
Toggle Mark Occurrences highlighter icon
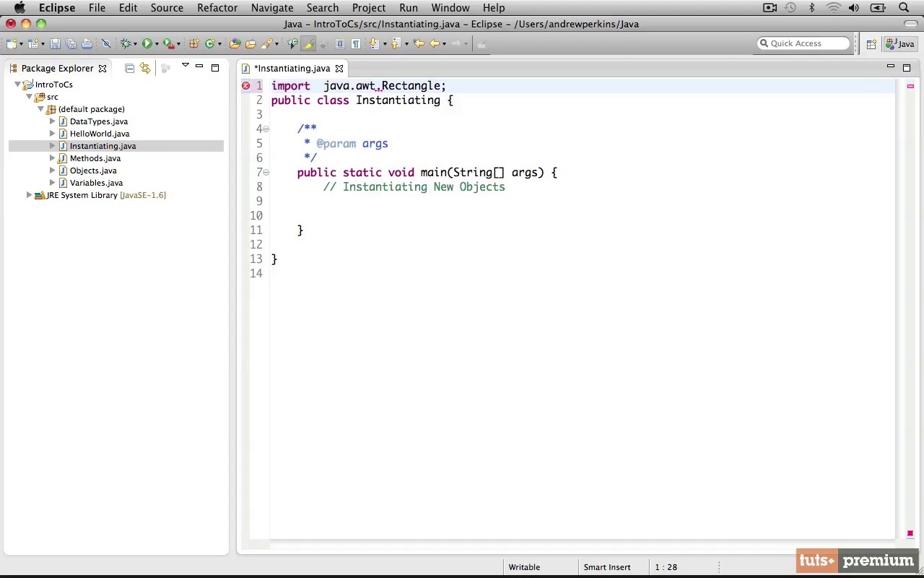point(308,44)
